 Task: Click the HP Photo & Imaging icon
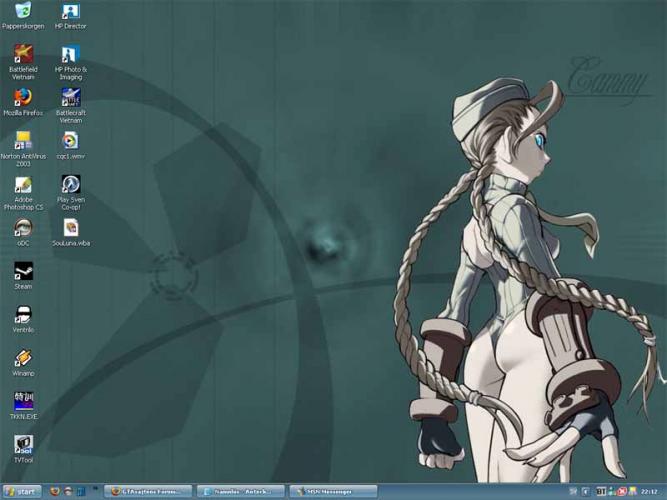(70, 54)
